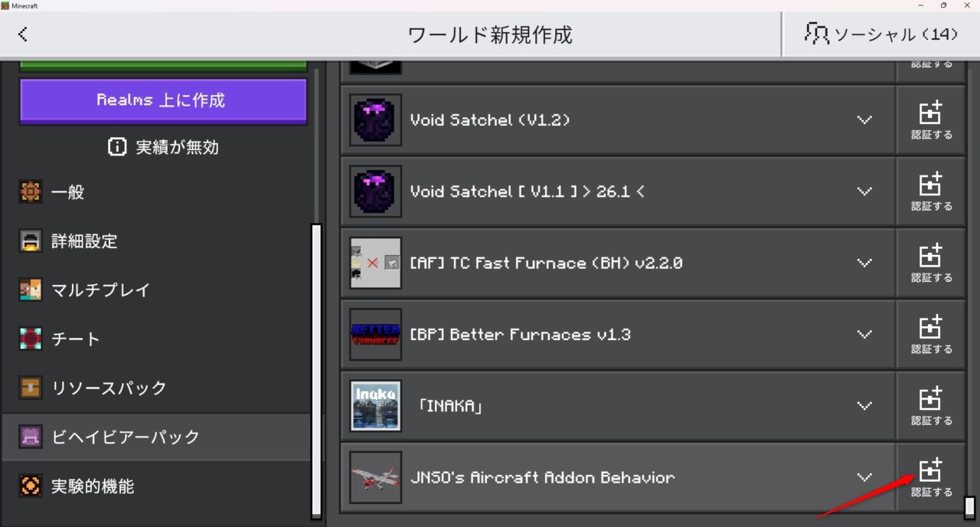Viewport: 980px width, 527px height.
Task: Expand JNSO's Aircraft Addon Behavior details
Action: pyautogui.click(x=864, y=477)
